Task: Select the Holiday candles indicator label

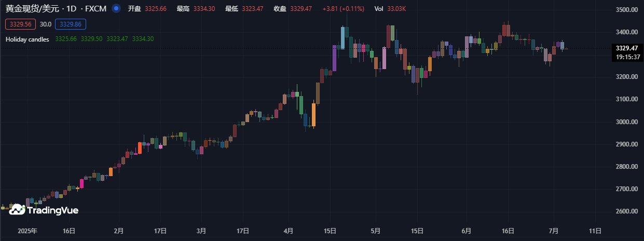Action: (28, 39)
